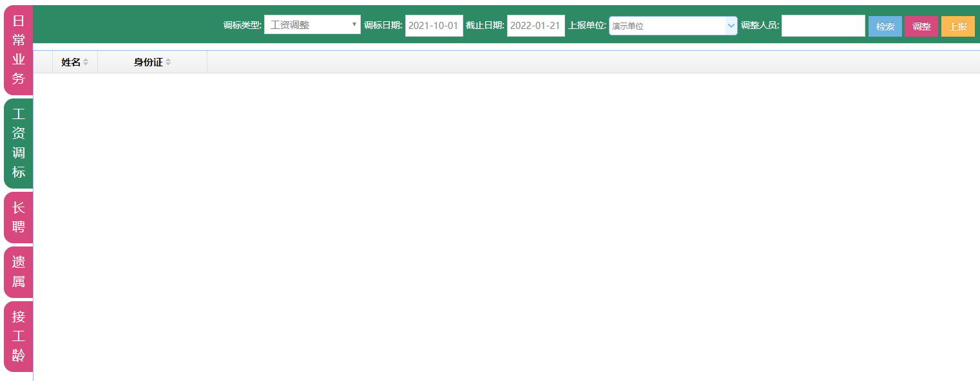Click the sort arrows beside 姓名
Image resolution: width=980 pixels, height=381 pixels.
point(86,62)
